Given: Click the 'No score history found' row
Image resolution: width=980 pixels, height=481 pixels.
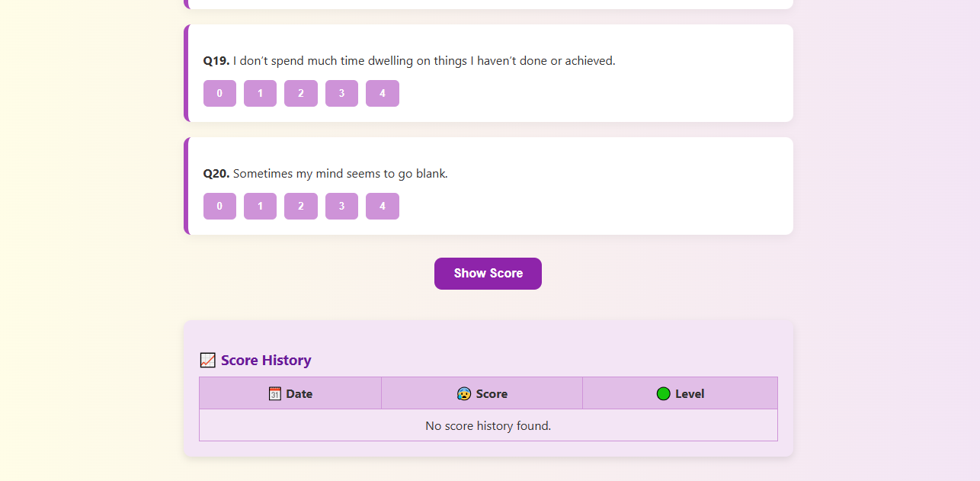Looking at the screenshot, I should click(x=488, y=425).
